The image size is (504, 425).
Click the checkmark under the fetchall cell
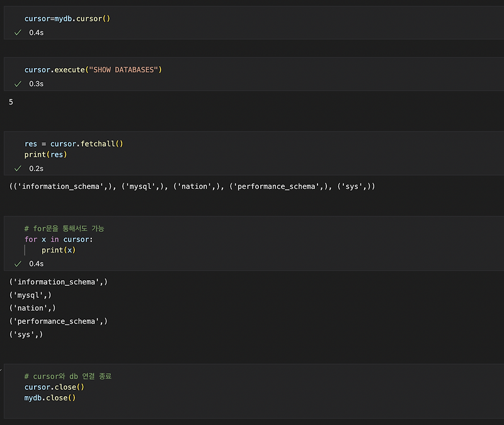click(18, 168)
